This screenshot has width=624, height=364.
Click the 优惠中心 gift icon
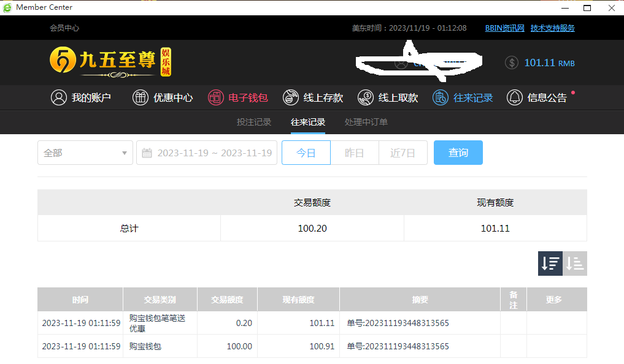pyautogui.click(x=140, y=97)
